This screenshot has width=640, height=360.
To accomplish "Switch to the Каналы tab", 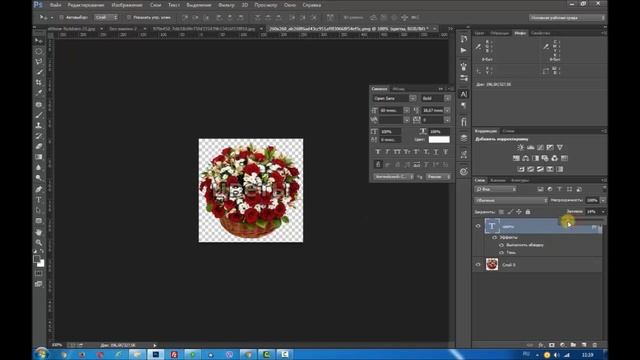I will pyautogui.click(x=498, y=180).
